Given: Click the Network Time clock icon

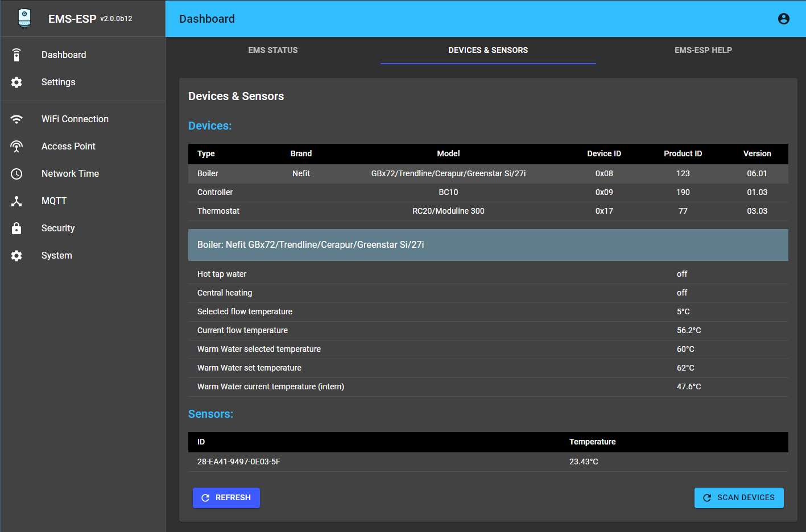Looking at the screenshot, I should [x=16, y=174].
